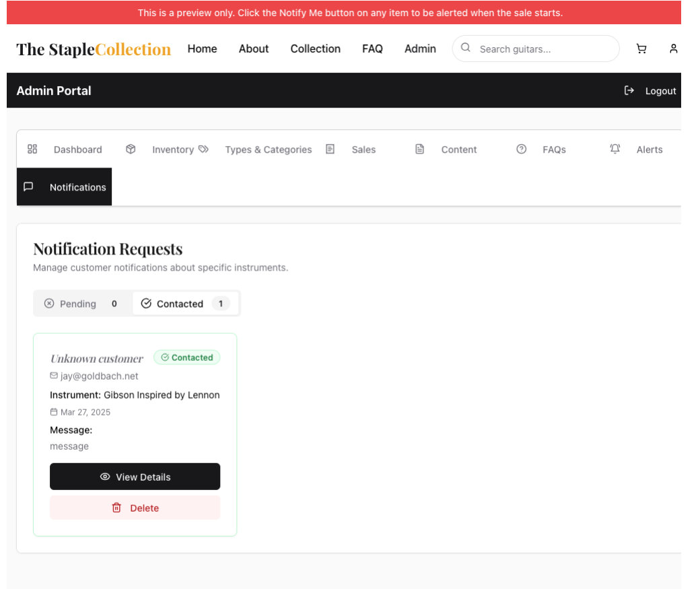Click the search magnifier icon
This screenshot has width=700, height=589.
[465, 48]
